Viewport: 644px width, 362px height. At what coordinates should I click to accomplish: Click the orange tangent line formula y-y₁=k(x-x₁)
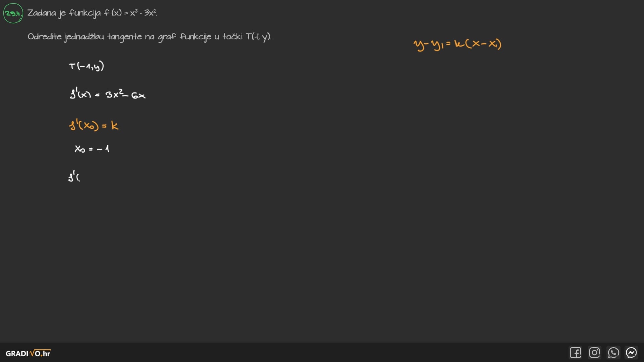(457, 45)
